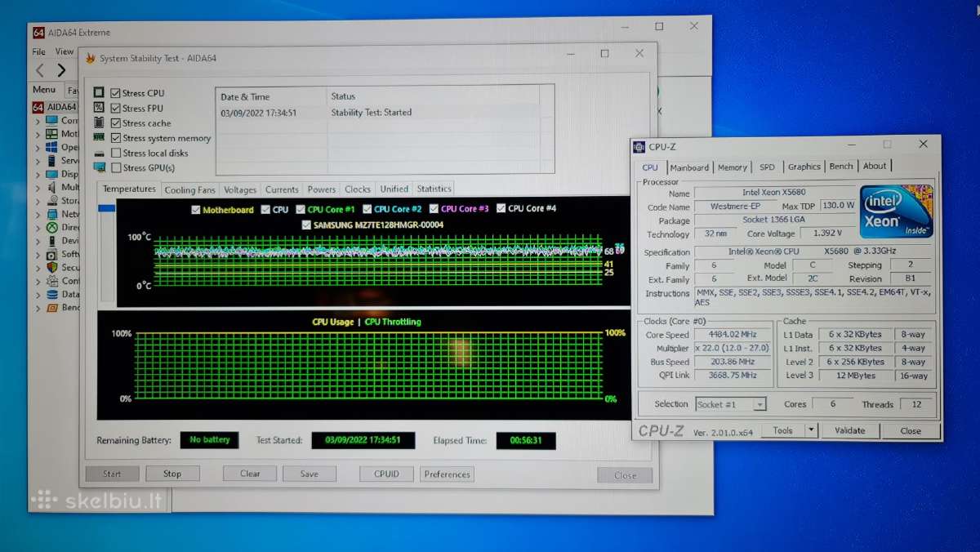Image resolution: width=980 pixels, height=552 pixels.
Task: Click the monitor icon beside Stress GPU(s)
Action: point(99,167)
